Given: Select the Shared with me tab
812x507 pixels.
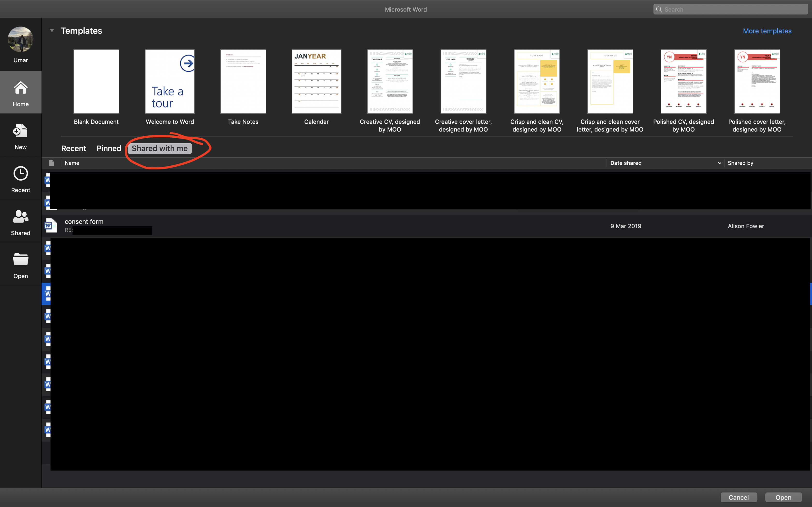Looking at the screenshot, I should click(x=160, y=148).
